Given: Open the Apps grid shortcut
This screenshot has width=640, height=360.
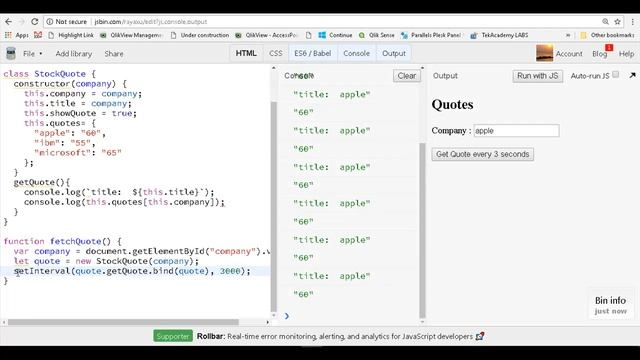Looking at the screenshot, I should 17,35.
